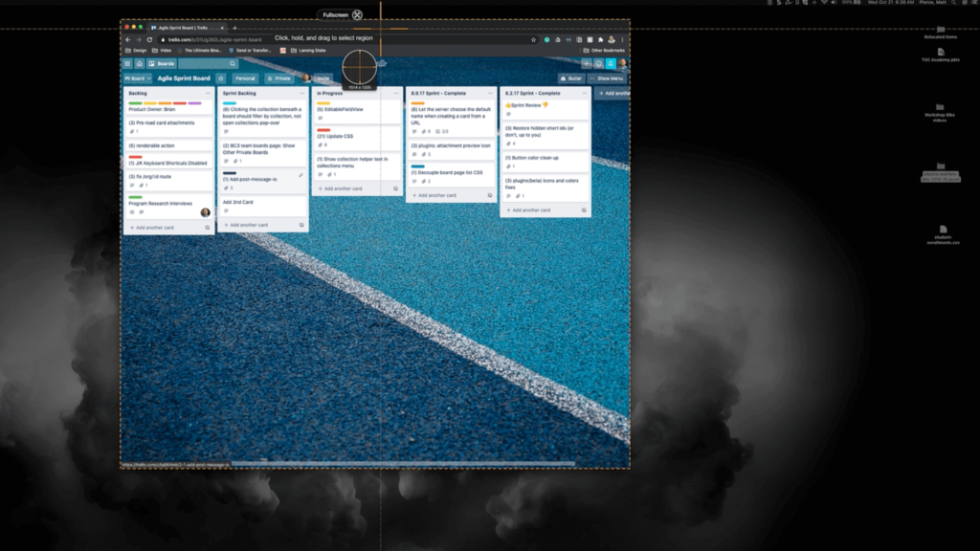Open the Add 2nd Card card
The height and width of the screenshot is (551, 980).
pos(263,207)
